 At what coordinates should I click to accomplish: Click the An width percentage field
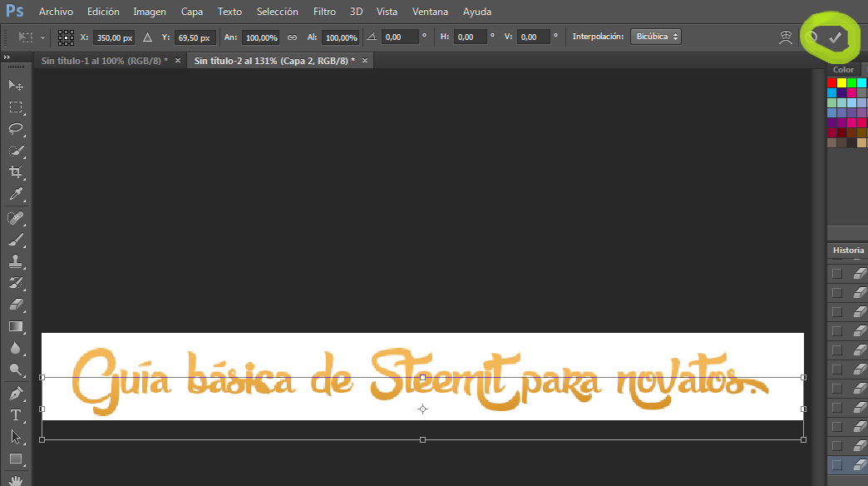[x=261, y=37]
